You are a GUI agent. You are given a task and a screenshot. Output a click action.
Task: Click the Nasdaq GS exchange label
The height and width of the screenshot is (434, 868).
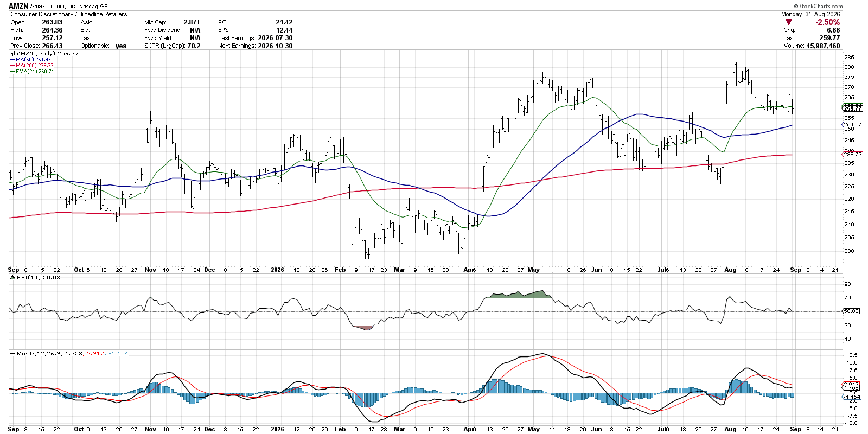click(x=94, y=7)
